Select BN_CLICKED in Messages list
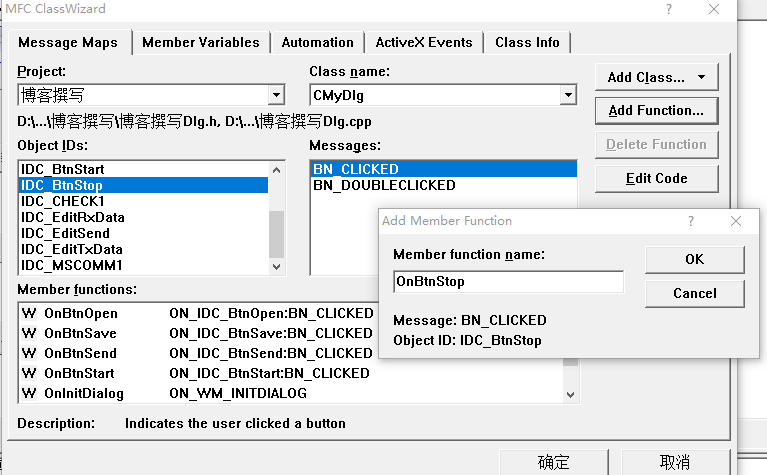The width and height of the screenshot is (767, 475). pyautogui.click(x=444, y=169)
